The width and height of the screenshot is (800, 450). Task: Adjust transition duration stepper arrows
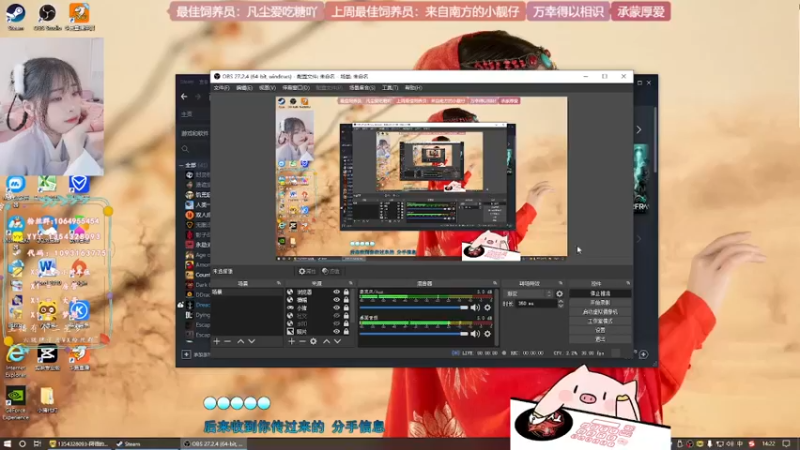click(x=561, y=304)
